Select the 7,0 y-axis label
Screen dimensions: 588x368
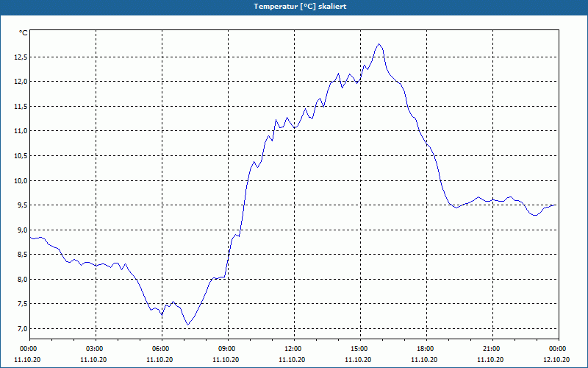coord(23,328)
